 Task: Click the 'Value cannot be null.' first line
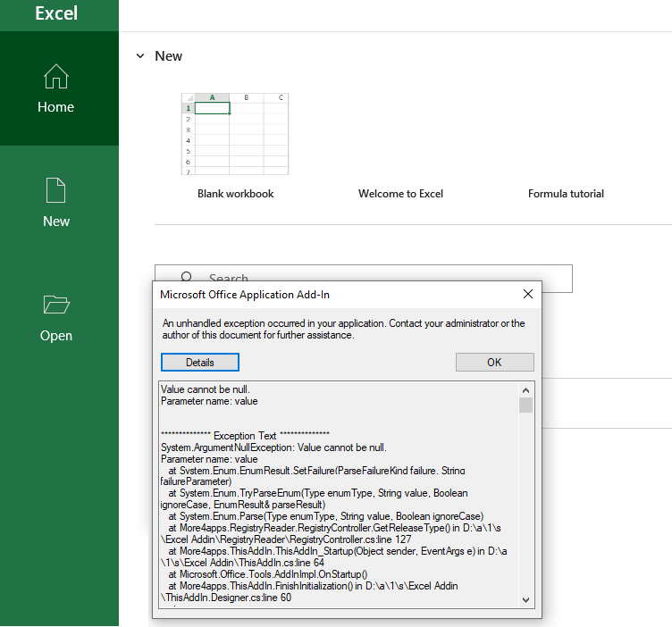click(206, 389)
